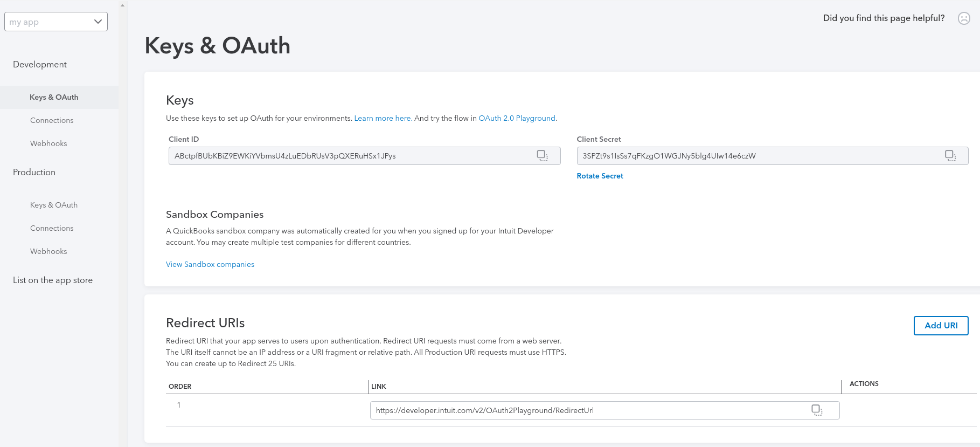This screenshot has height=447, width=980.
Task: Click the redirect URI link field
Action: tap(604, 410)
